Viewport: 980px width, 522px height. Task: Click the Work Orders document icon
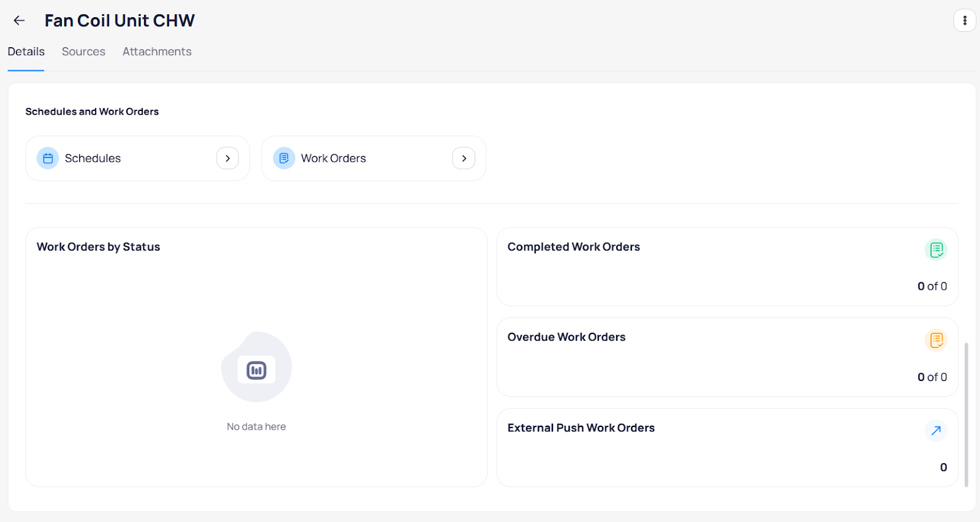284,158
